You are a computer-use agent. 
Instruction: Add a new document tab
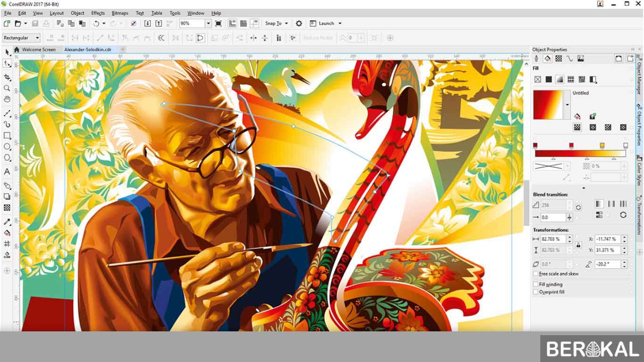tap(123, 49)
